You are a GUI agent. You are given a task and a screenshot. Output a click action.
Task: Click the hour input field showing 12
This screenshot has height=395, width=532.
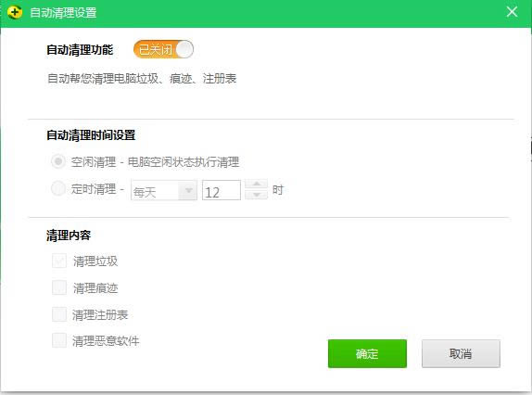[x=222, y=190]
